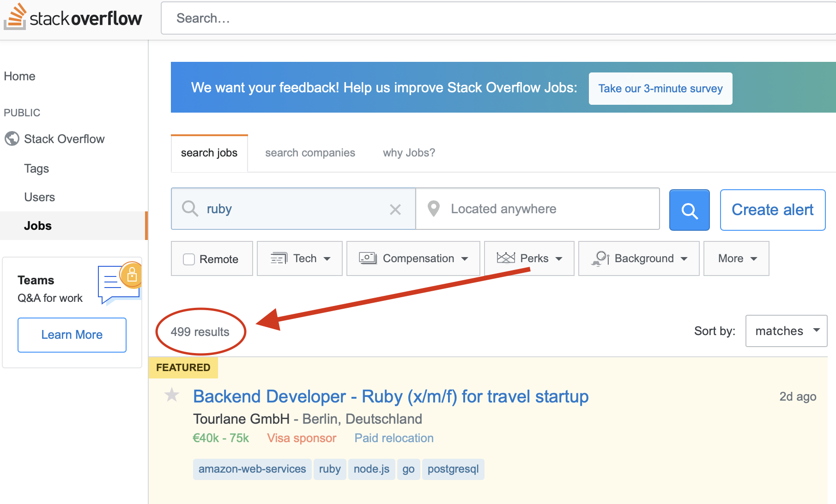This screenshot has width=836, height=504.
Task: Open the why Jobs tab
Action: [408, 153]
